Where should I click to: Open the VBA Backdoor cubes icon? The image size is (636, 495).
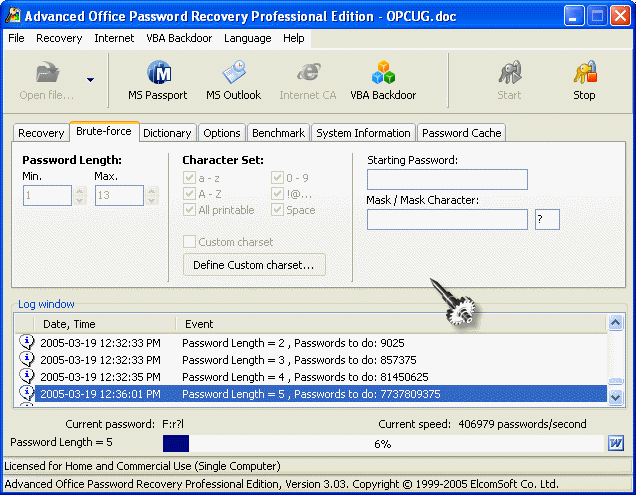tap(383, 72)
